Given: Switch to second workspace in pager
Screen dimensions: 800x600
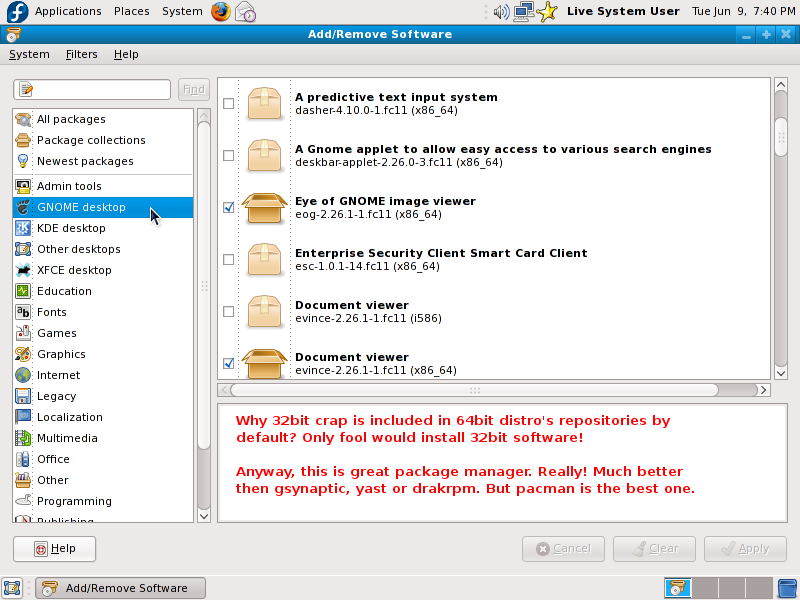Looking at the screenshot, I should tap(705, 588).
